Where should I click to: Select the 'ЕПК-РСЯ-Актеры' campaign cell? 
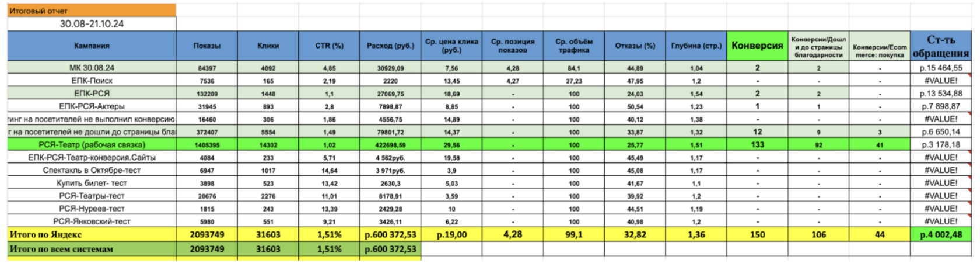coord(92,106)
